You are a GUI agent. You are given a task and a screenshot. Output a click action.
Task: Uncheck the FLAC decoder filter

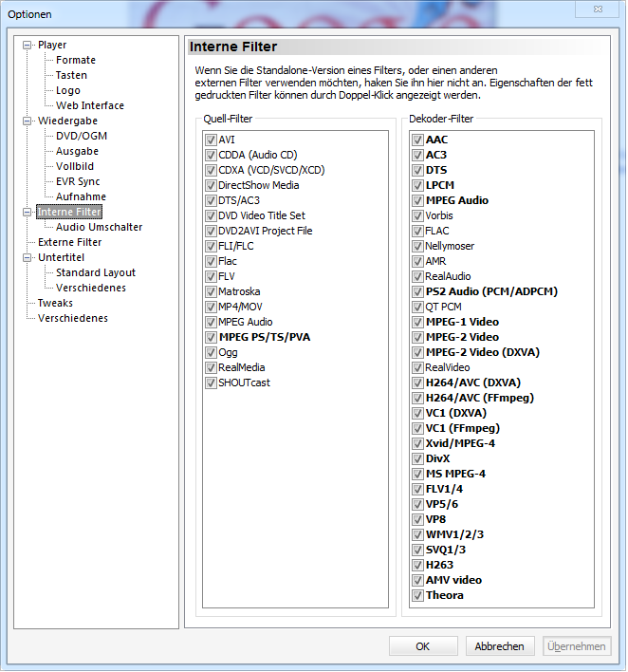coord(417,231)
